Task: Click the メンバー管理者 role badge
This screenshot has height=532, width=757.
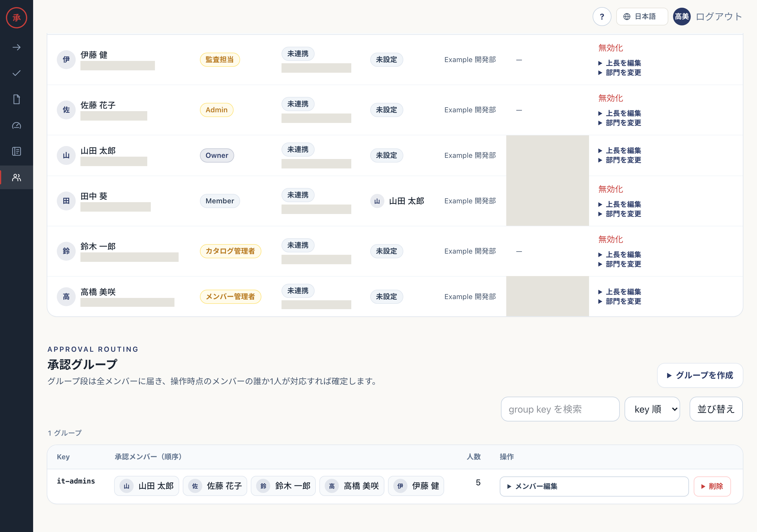Action: 230,297
